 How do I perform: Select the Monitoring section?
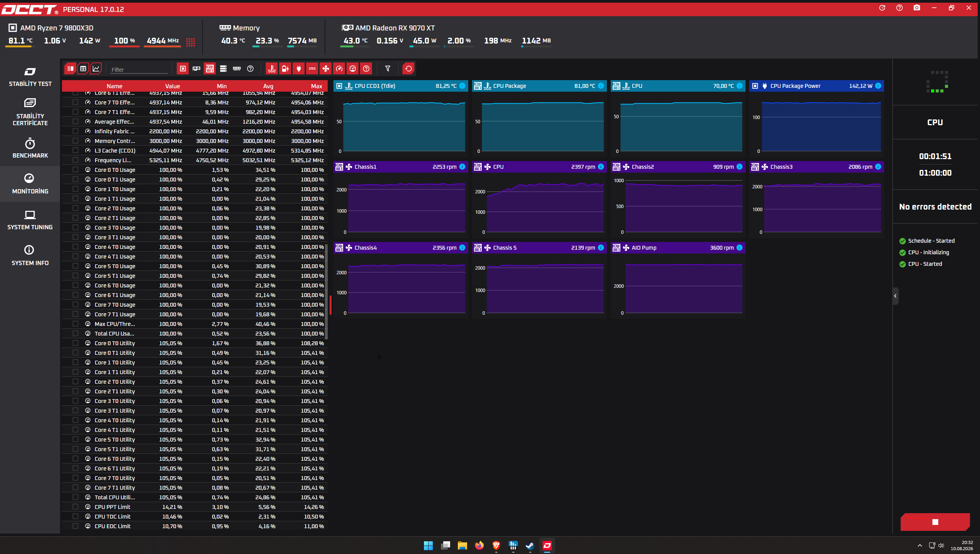pos(30,184)
